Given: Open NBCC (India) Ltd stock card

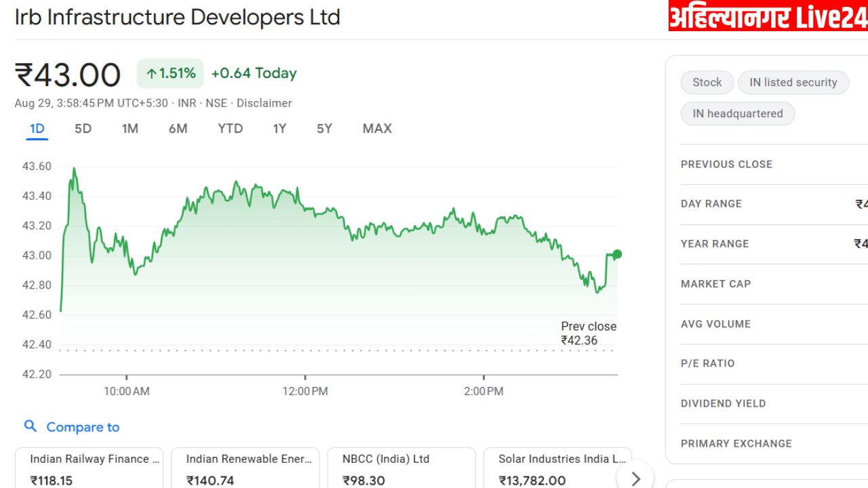Looking at the screenshot, I should (x=401, y=468).
